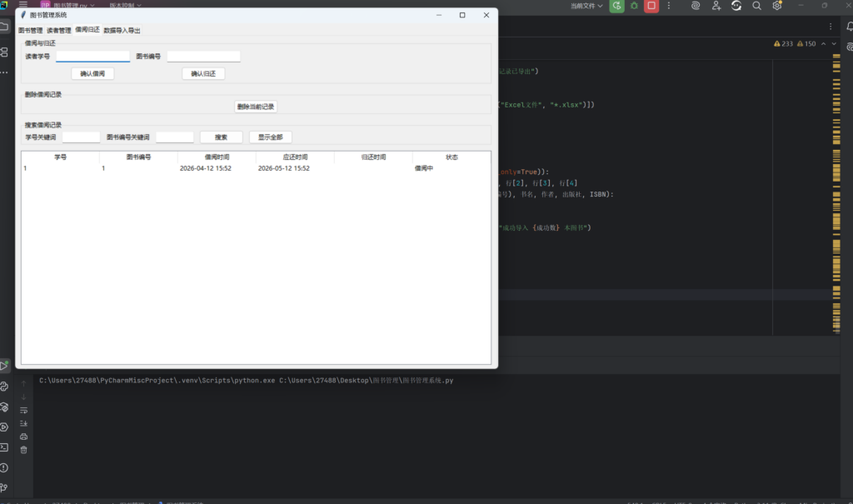Open the Terminal tool window icon

pyautogui.click(x=5, y=447)
